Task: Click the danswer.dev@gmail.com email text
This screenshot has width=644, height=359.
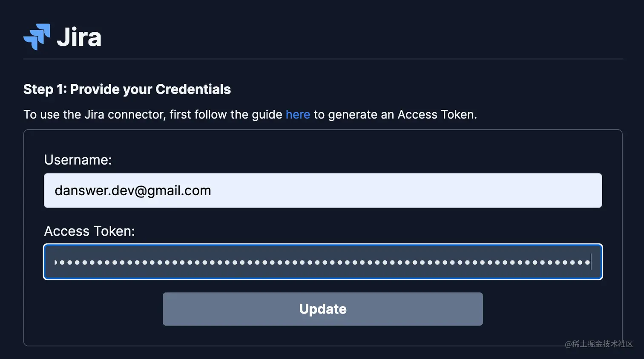Action: [133, 191]
